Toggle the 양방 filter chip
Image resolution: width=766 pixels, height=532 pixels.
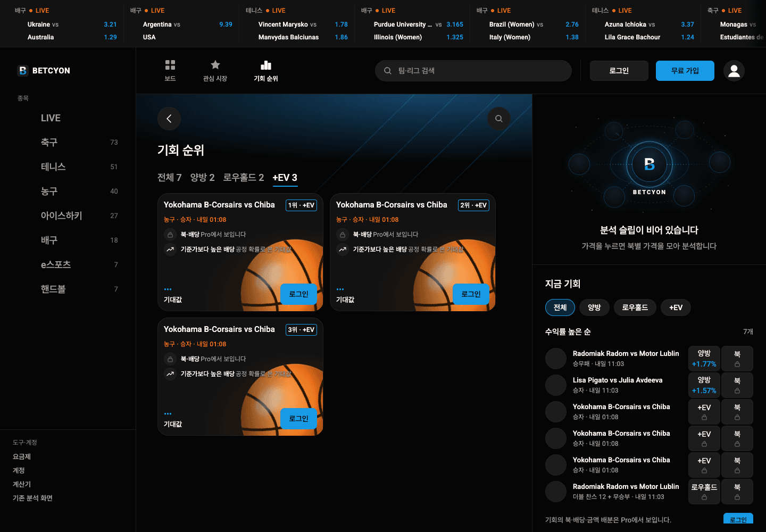coord(594,307)
